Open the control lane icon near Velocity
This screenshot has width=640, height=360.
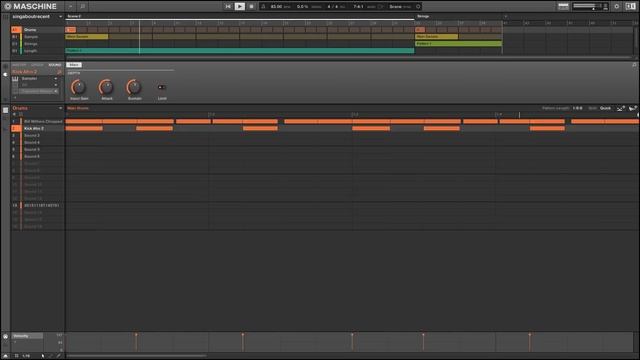(5, 337)
